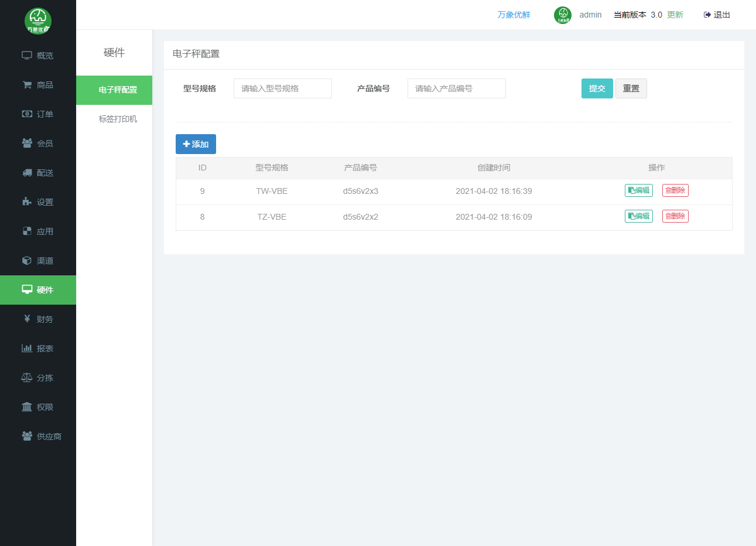
Task: Click the yen icon for 财务
Action: click(x=27, y=319)
